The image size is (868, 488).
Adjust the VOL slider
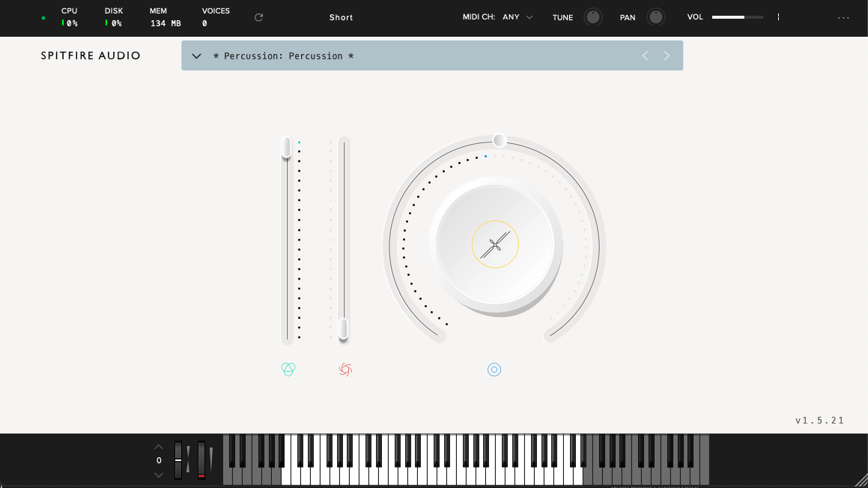click(x=737, y=16)
